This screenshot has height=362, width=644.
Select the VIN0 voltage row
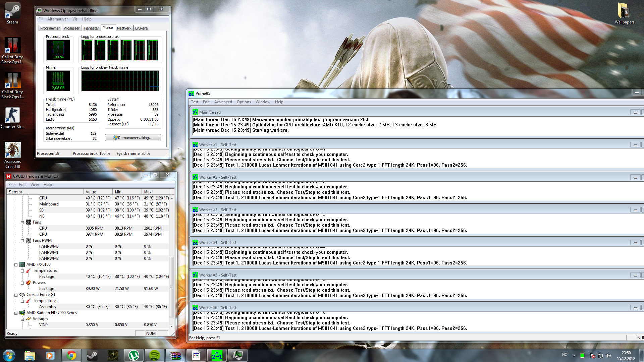click(88, 325)
